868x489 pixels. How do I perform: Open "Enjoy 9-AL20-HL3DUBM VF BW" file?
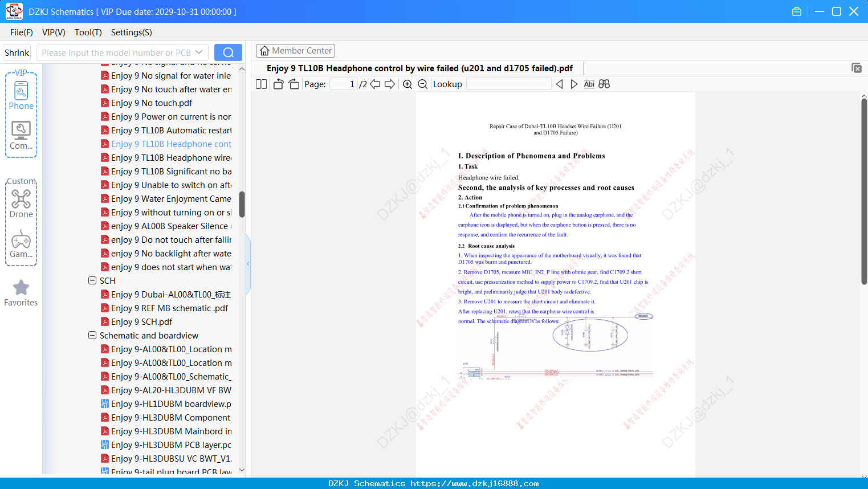(x=171, y=390)
